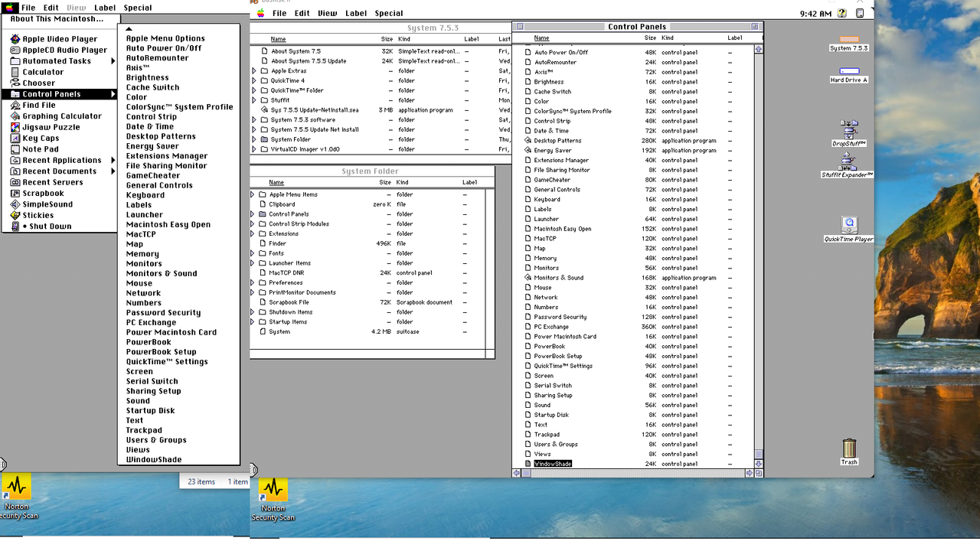Expand the System 7.5.3 software folder triangle
The height and width of the screenshot is (551, 980).
(254, 120)
